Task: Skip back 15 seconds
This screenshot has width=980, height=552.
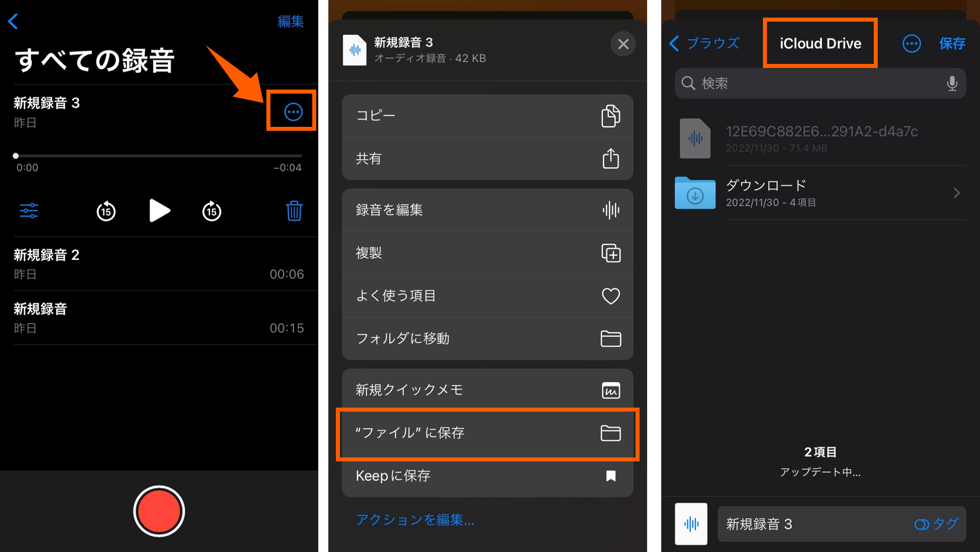Action: 106,211
